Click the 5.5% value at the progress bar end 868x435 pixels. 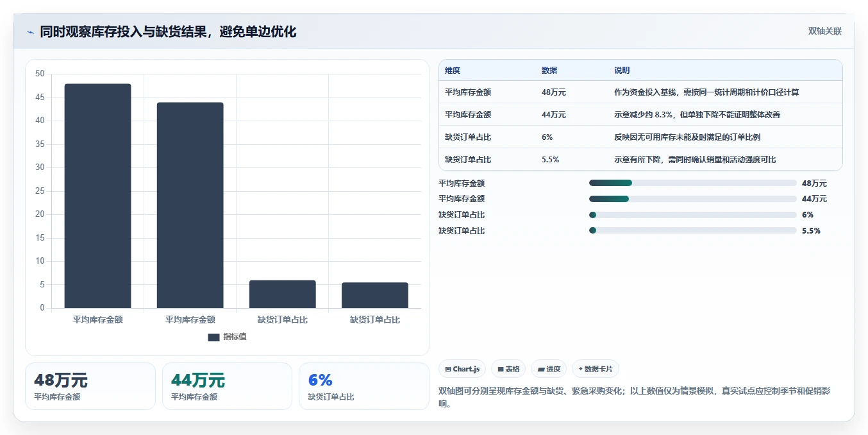click(x=811, y=230)
